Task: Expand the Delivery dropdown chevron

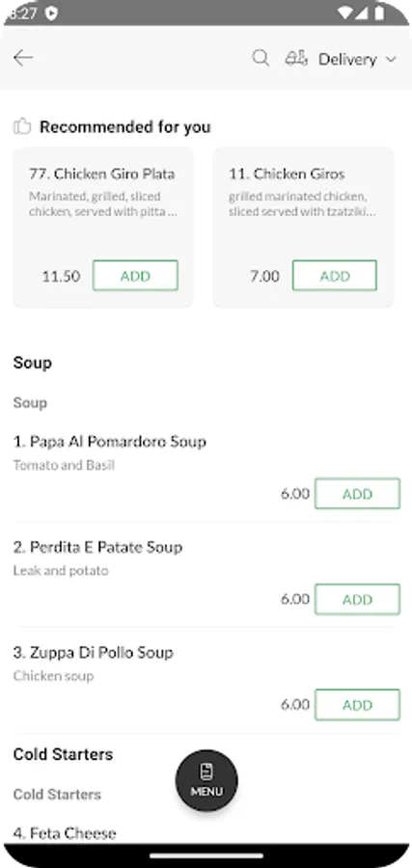Action: pos(391,59)
